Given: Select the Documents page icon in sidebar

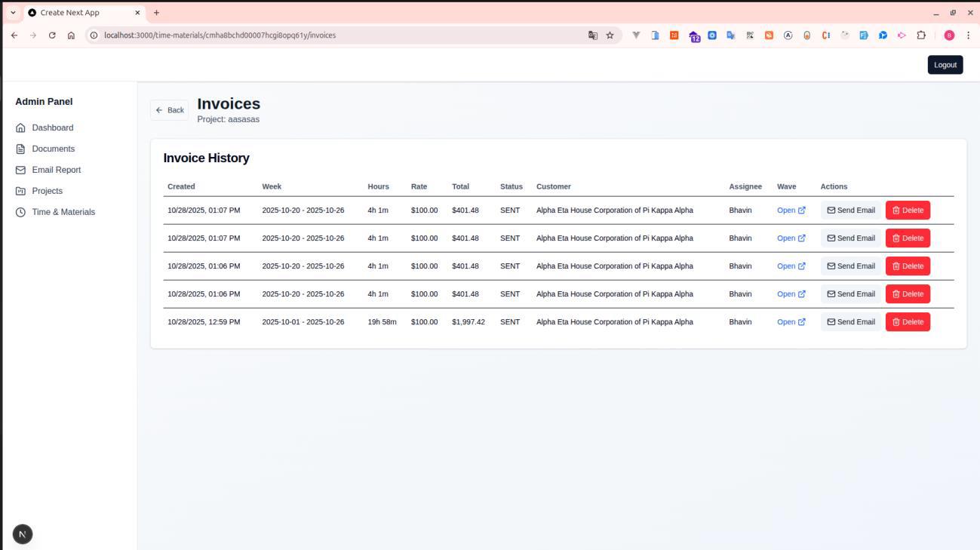Looking at the screenshot, I should tap(20, 149).
